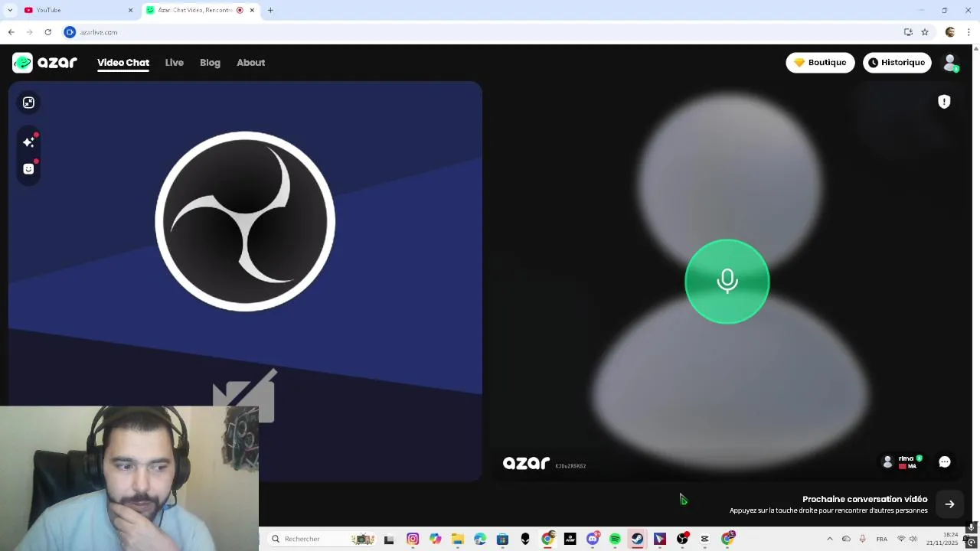Click the site info icon in address bar

[70, 32]
